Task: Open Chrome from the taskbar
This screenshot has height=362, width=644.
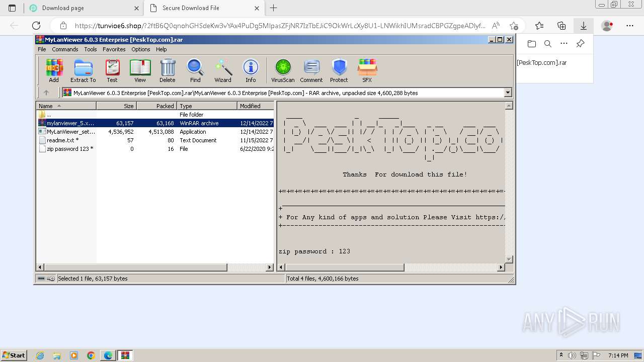Action: coord(91,355)
